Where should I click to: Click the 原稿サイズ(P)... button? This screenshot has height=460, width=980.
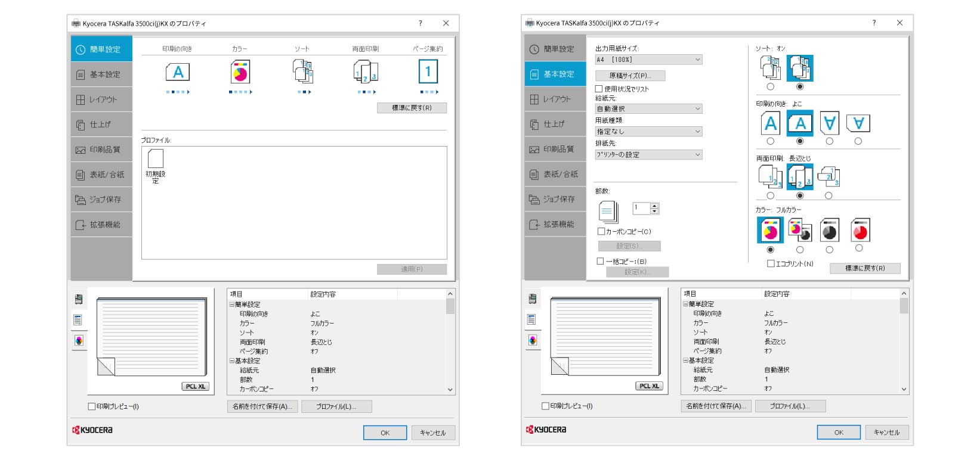click(630, 76)
